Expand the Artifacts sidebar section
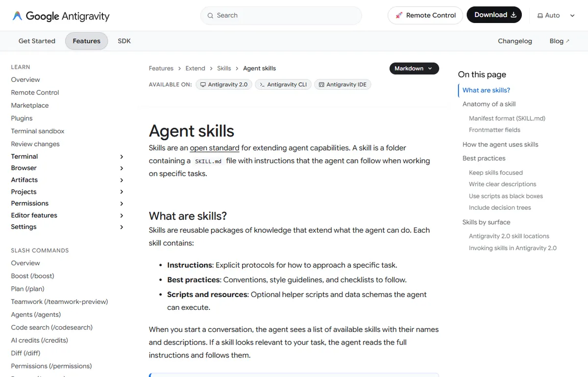588x377 pixels. click(x=122, y=180)
